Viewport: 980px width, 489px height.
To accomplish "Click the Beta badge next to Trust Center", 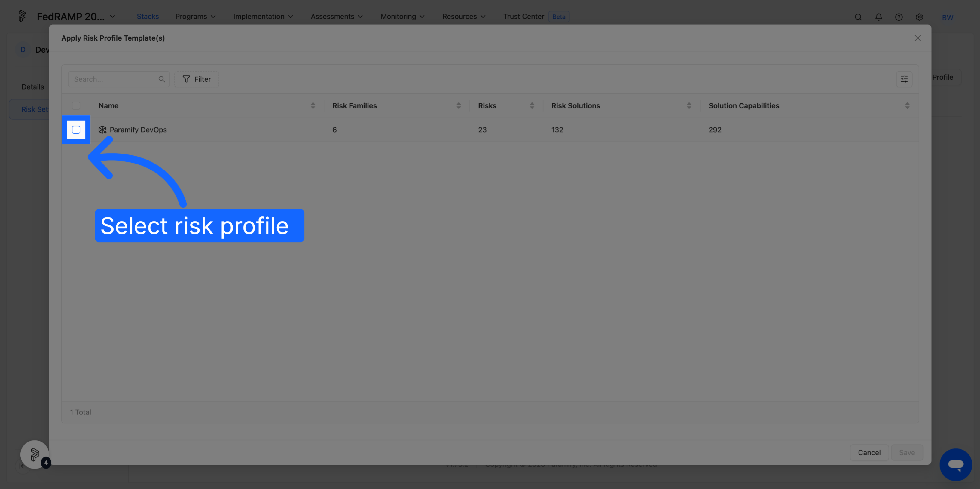I will (x=559, y=17).
